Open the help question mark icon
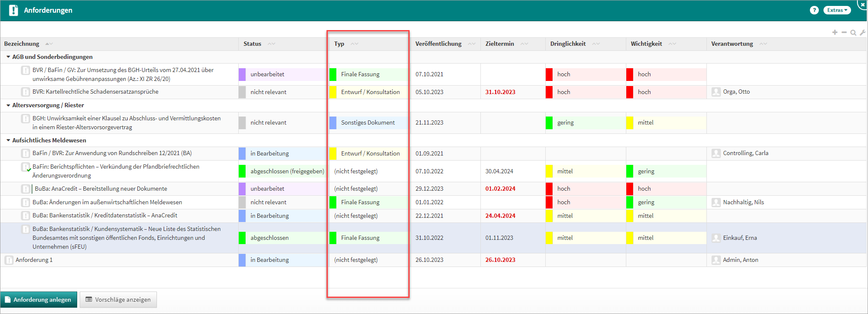868x314 pixels. [814, 10]
